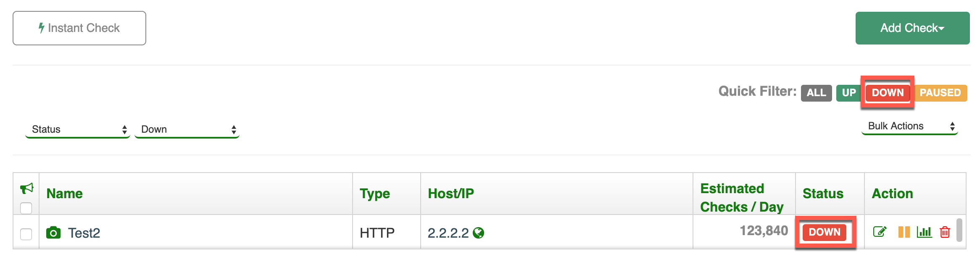This screenshot has width=980, height=262.
Task: Select the UP quick filter
Action: (x=849, y=93)
